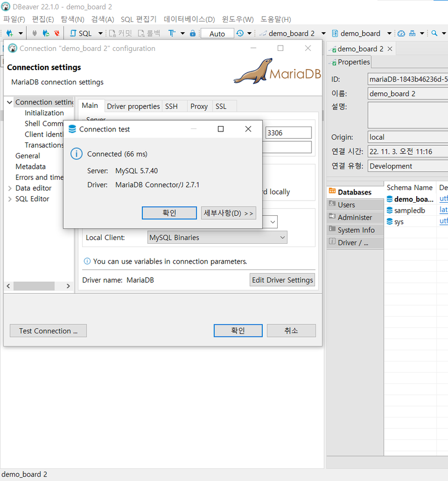Open the dropdown next to New Connection
Image resolution: width=448 pixels, height=481 pixels.
[x=21, y=33]
